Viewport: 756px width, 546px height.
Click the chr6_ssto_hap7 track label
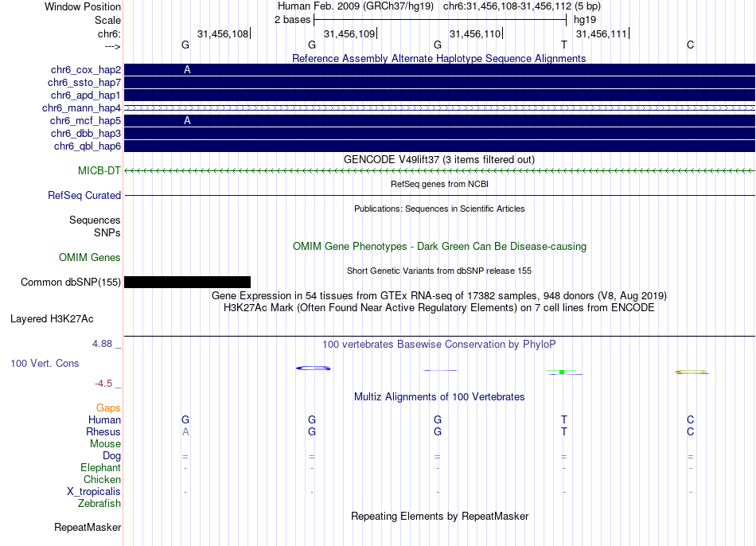click(84, 83)
